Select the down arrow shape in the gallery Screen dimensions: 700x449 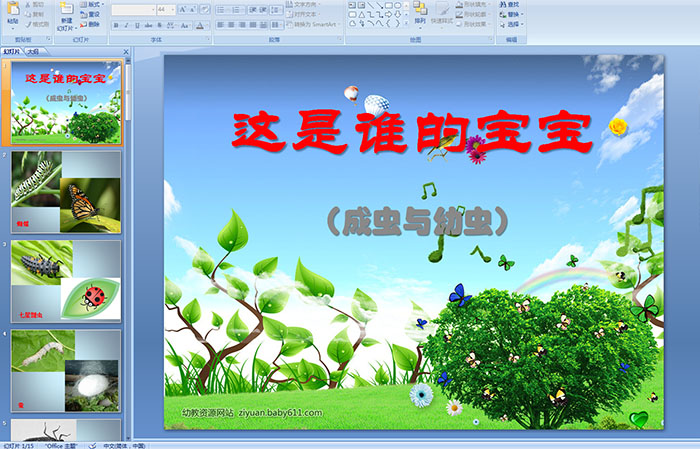pyautogui.click(x=397, y=15)
